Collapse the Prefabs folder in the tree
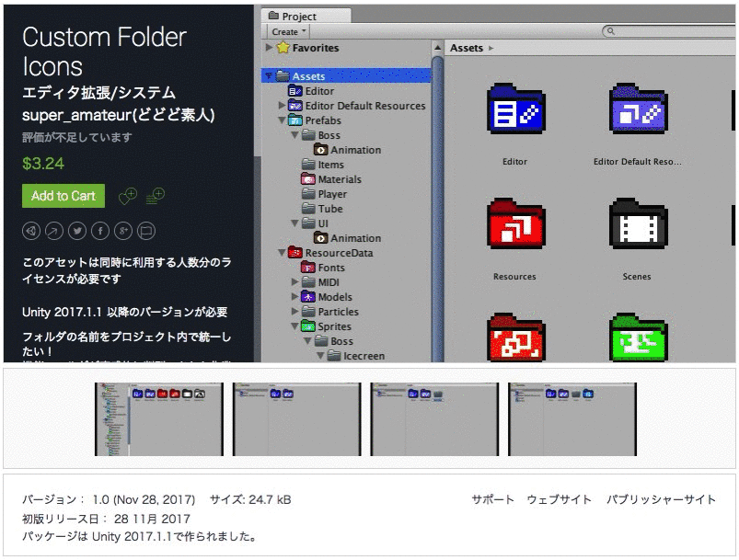Image resolution: width=739 pixels, height=560 pixels. [284, 120]
